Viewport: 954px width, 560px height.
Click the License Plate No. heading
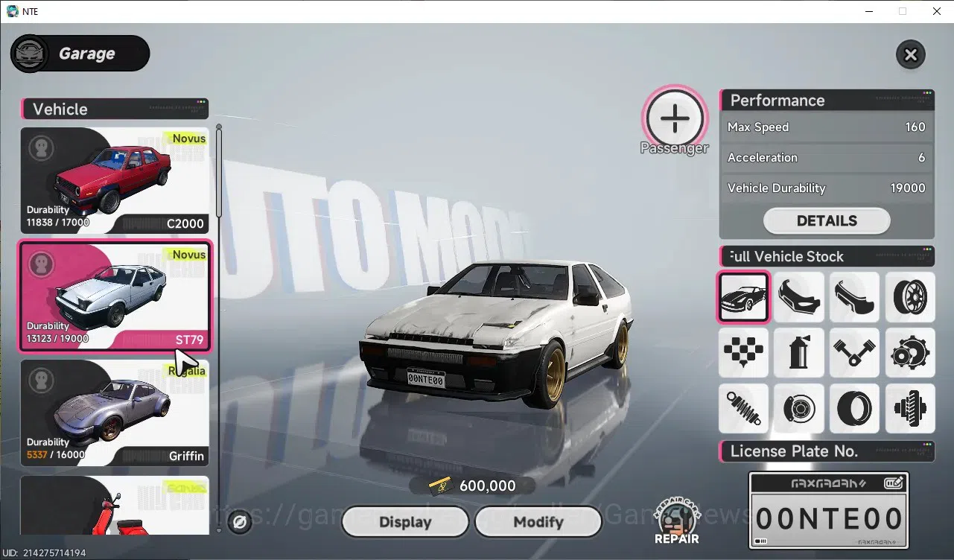pos(794,451)
